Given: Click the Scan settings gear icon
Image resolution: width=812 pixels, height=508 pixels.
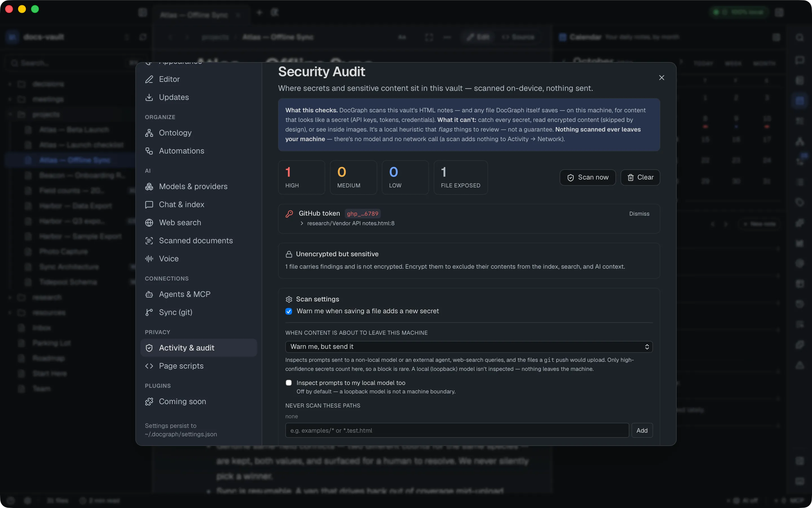Looking at the screenshot, I should tap(288, 299).
